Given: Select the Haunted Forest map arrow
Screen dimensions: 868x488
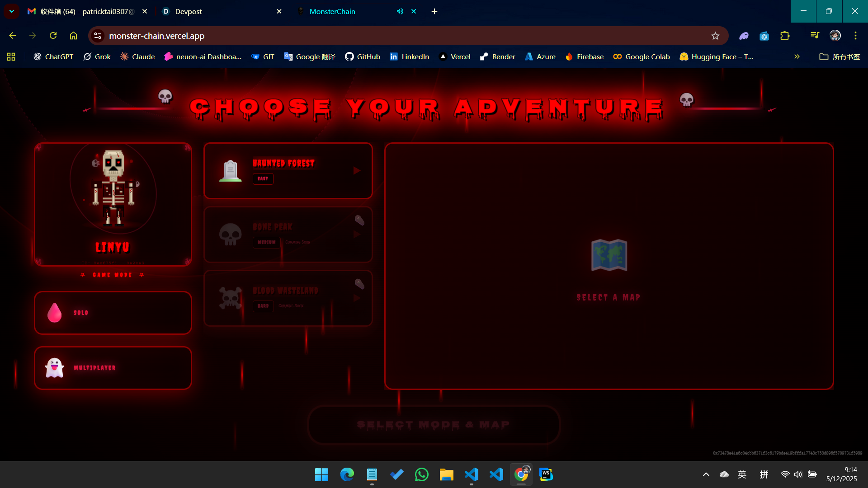Looking at the screenshot, I should click(357, 171).
